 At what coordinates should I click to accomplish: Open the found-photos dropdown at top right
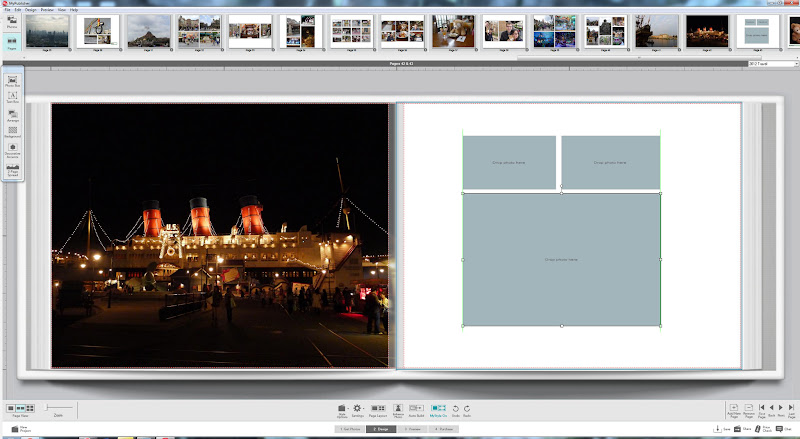773,64
